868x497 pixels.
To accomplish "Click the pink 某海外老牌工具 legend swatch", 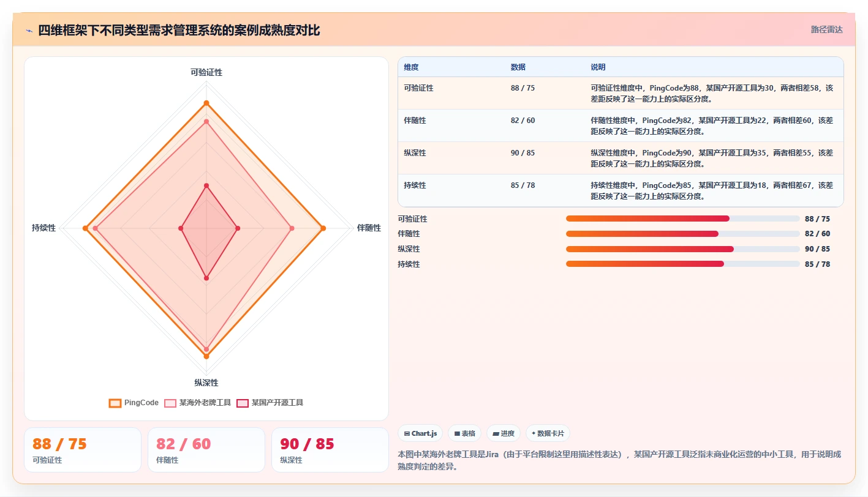I will coord(170,403).
